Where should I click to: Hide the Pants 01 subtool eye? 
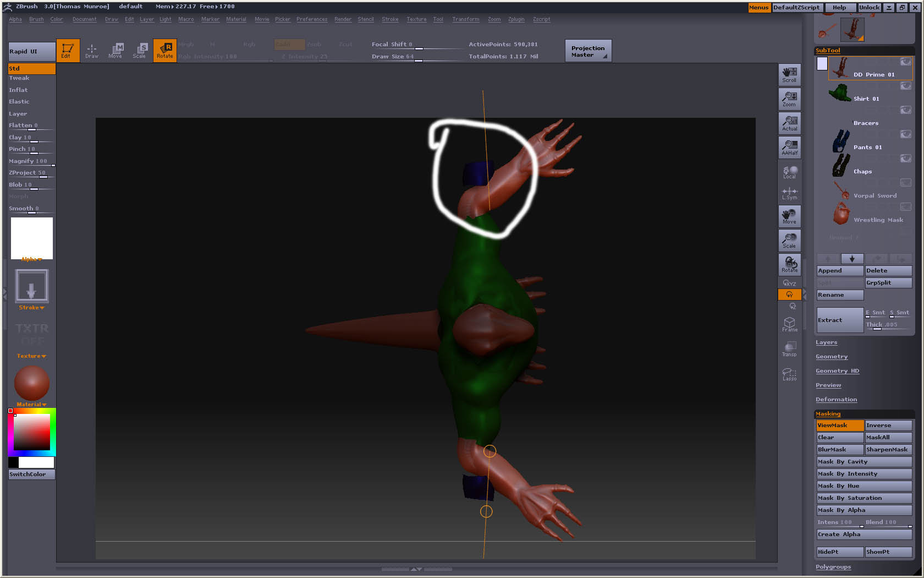coord(905,134)
